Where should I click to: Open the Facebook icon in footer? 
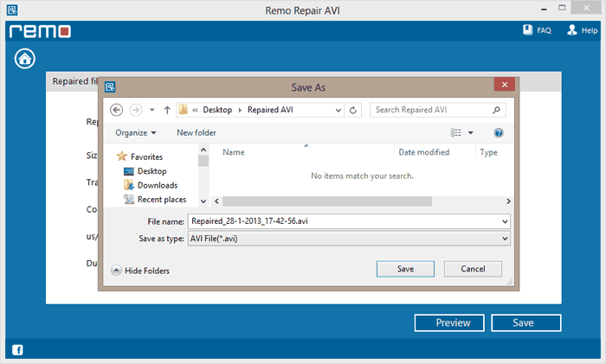pos(17,349)
